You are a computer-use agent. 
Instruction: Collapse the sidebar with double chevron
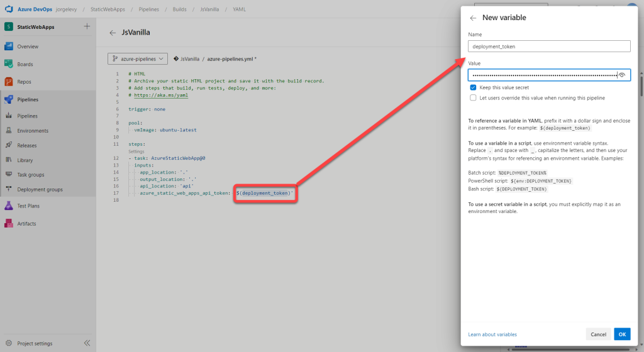click(87, 343)
